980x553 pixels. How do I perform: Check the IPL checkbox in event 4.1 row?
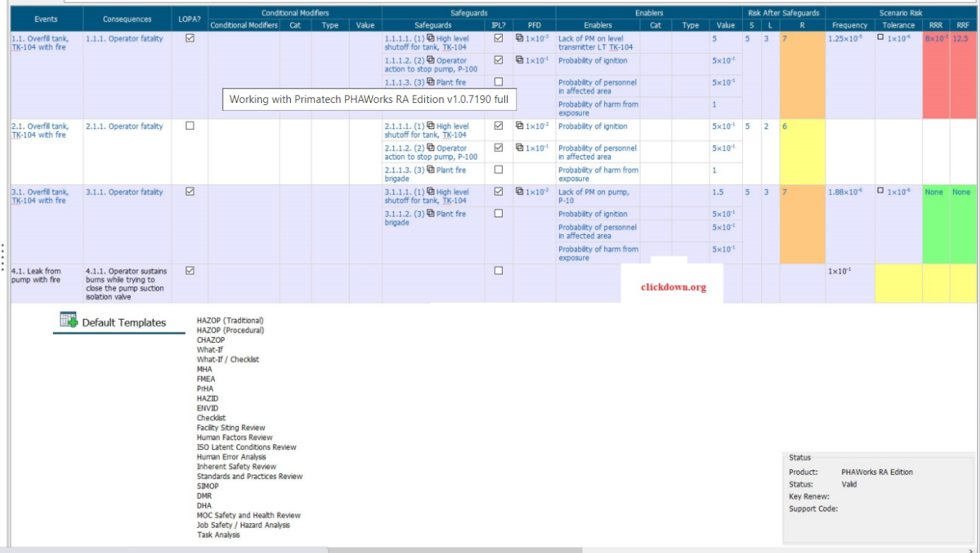pyautogui.click(x=498, y=270)
